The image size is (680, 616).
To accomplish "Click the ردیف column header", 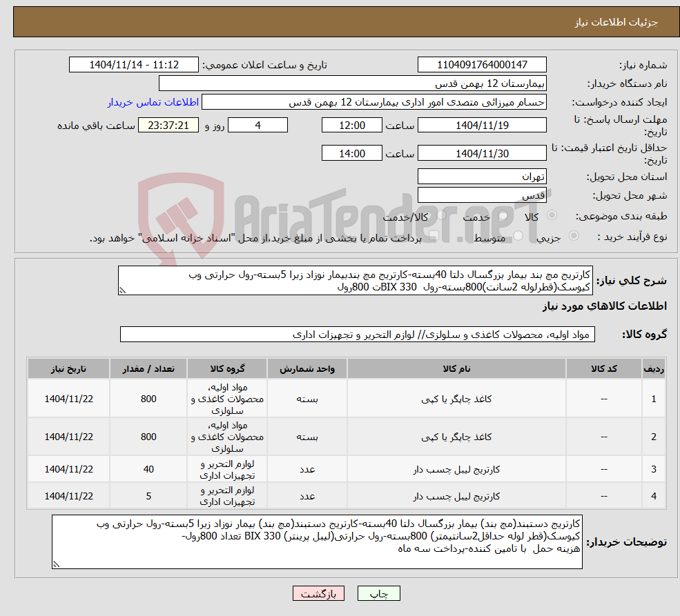I will pos(654,368).
